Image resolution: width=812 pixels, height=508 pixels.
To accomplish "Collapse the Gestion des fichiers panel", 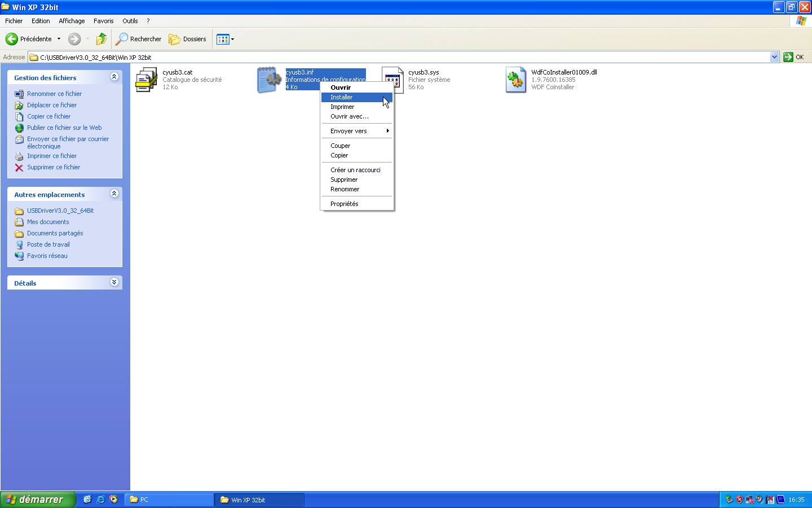I will click(x=114, y=77).
